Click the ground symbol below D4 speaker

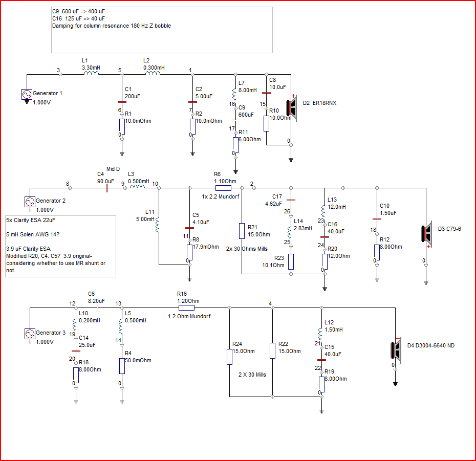395,384
